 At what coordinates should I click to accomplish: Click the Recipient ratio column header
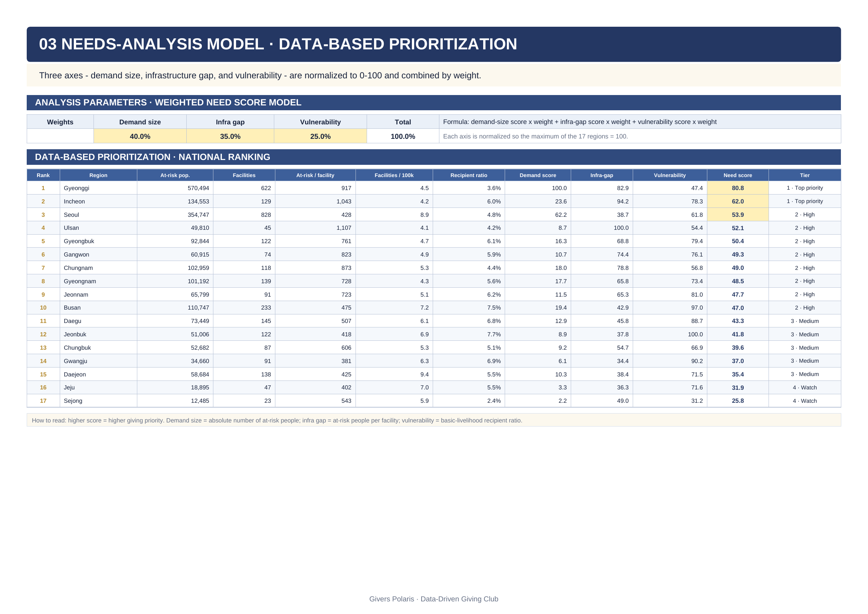468,175
